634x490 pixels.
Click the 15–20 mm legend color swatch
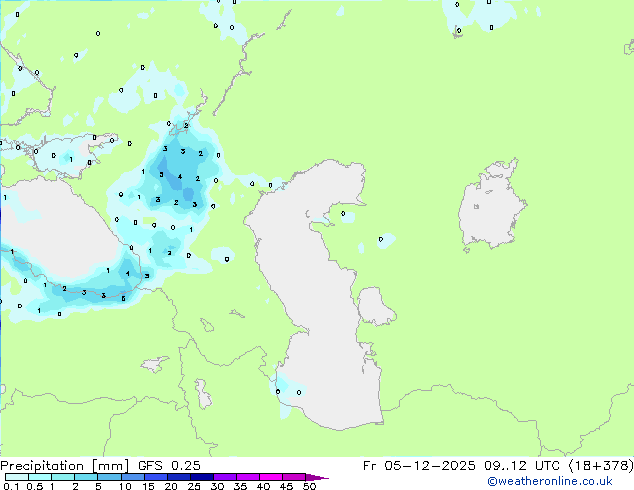pyautogui.click(x=156, y=477)
